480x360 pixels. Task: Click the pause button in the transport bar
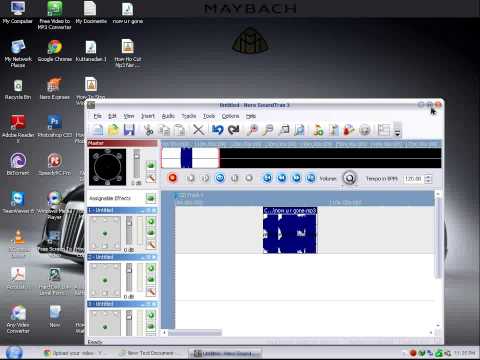(x=234, y=178)
